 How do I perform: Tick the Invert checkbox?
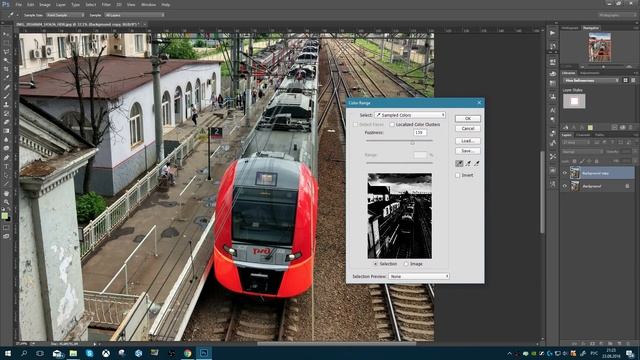coord(458,175)
